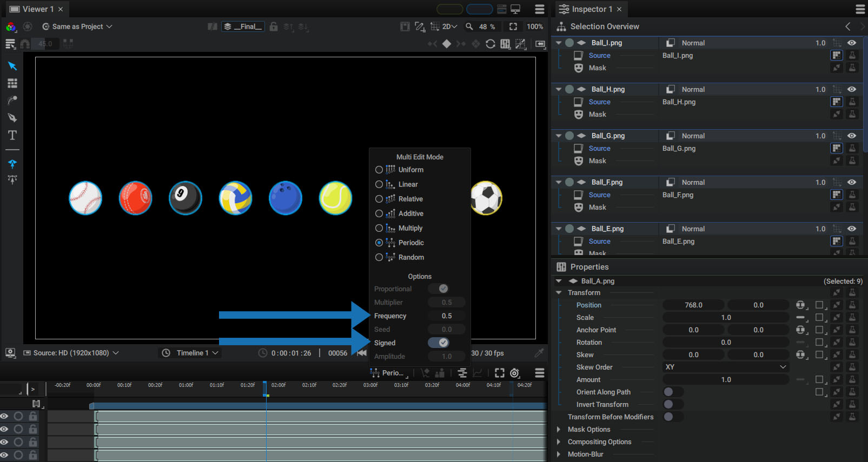Click the fullscreen viewer icon
Image resolution: width=868 pixels, height=462 pixels.
(x=513, y=26)
